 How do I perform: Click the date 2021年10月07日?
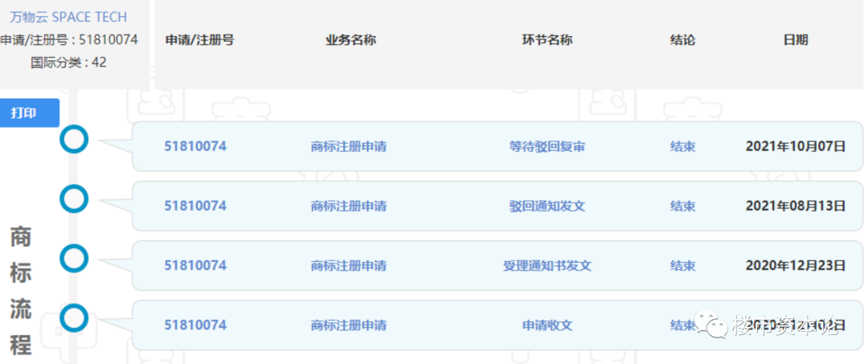click(x=796, y=146)
